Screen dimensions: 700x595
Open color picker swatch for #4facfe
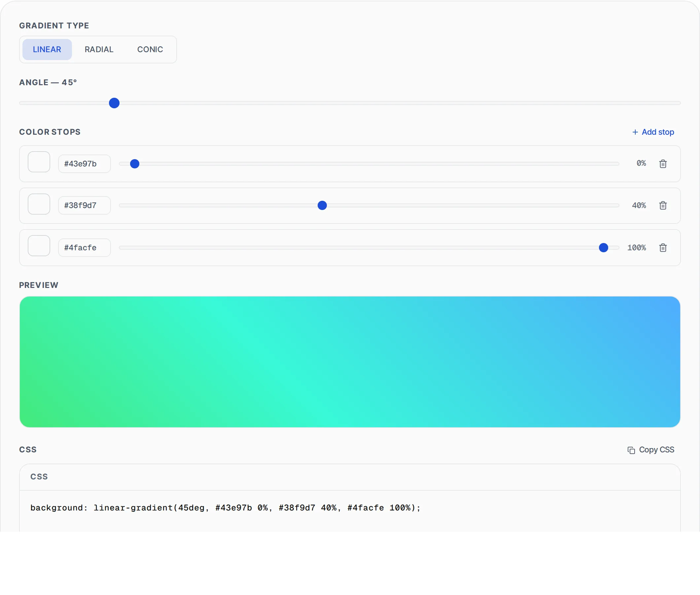(39, 246)
